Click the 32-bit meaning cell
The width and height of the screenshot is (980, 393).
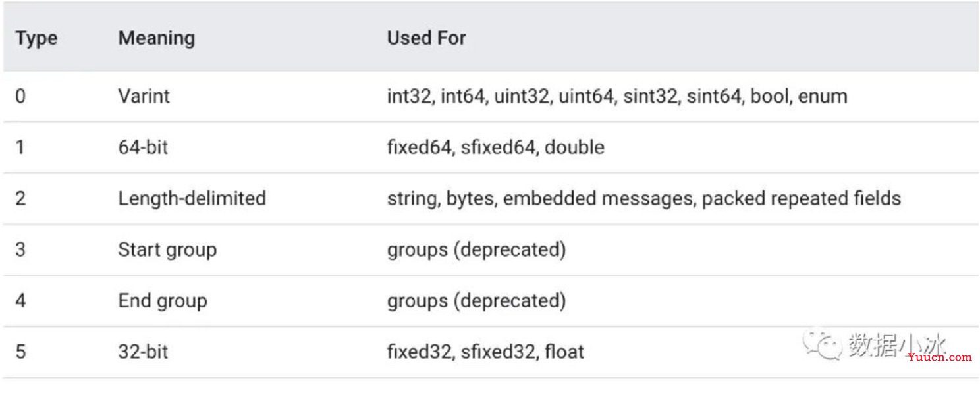click(143, 352)
